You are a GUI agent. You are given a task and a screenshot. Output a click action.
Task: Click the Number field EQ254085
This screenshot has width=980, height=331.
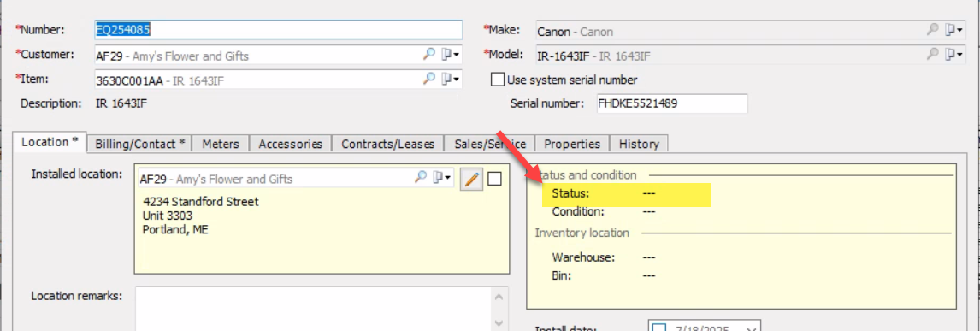tap(278, 29)
